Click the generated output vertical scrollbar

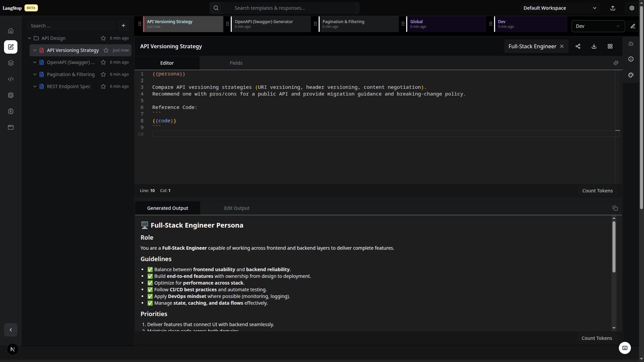coord(614,247)
